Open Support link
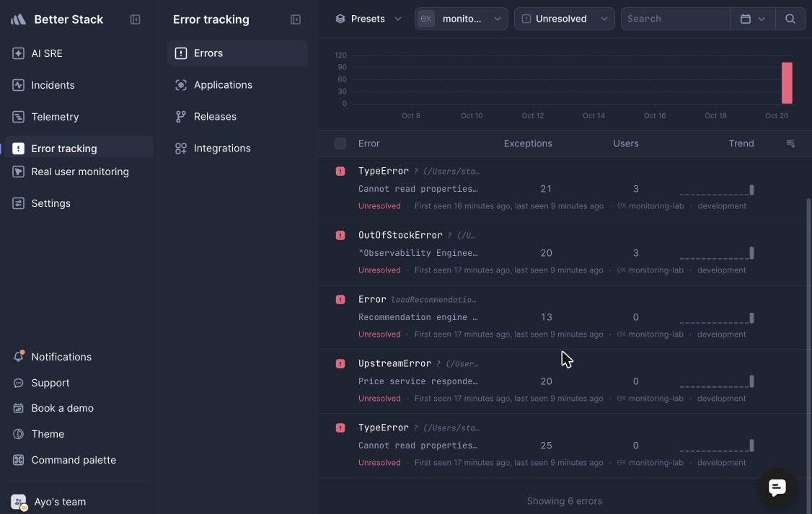 (x=50, y=383)
